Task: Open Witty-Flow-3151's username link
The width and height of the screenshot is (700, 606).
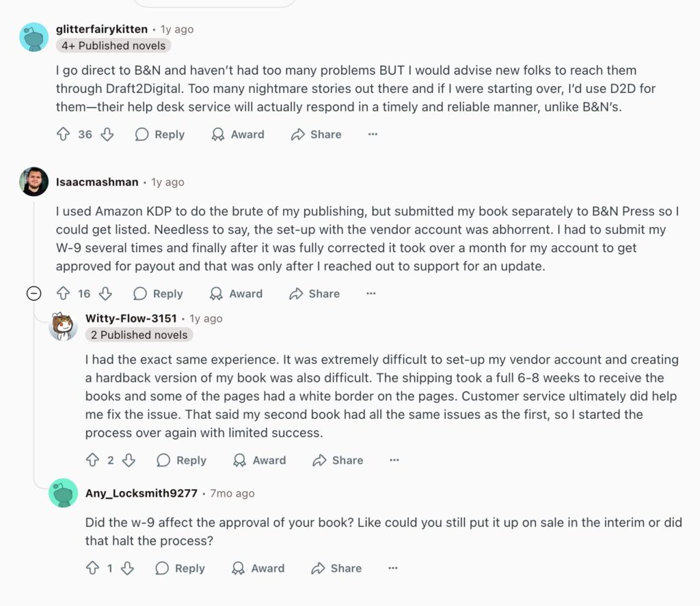Action: 131,318
